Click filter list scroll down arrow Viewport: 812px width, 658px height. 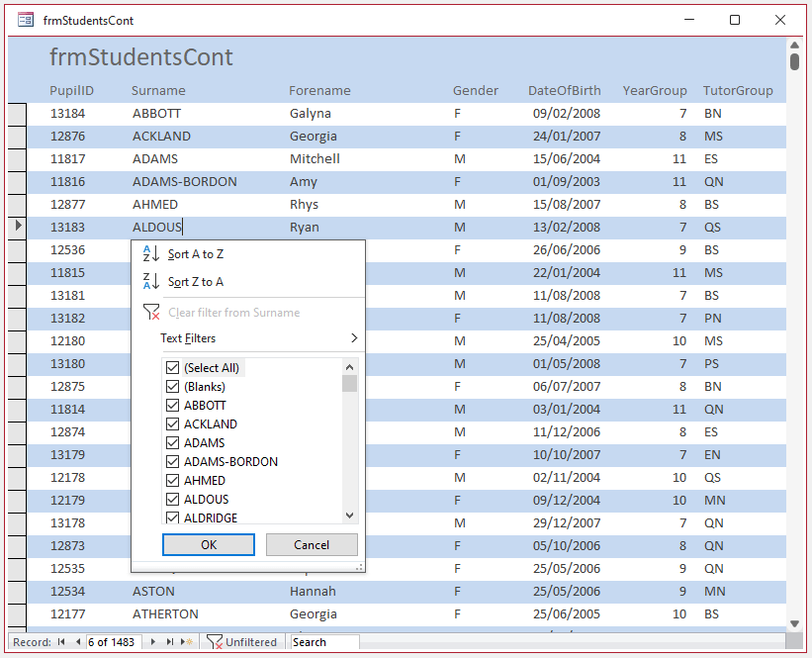click(x=349, y=516)
